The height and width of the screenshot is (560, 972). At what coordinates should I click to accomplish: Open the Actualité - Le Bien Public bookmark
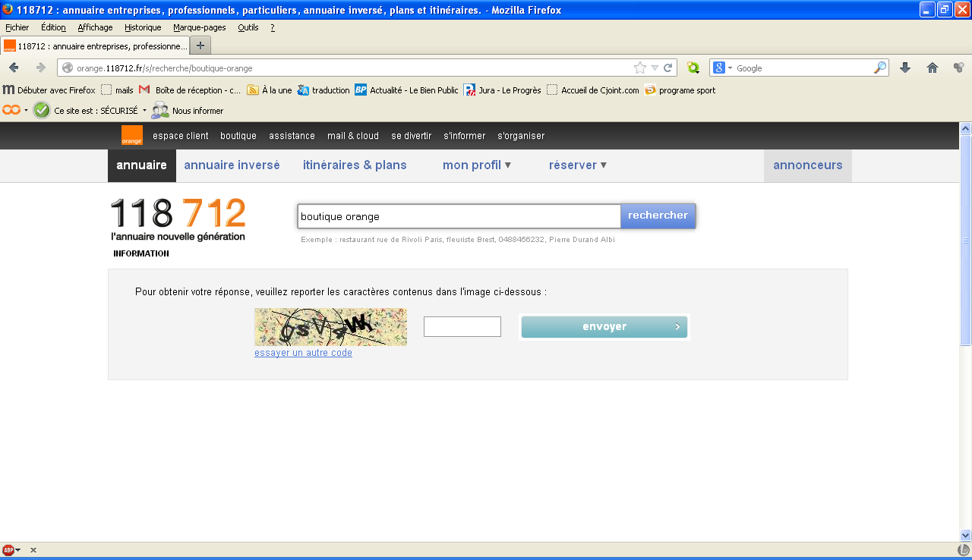pyautogui.click(x=406, y=90)
